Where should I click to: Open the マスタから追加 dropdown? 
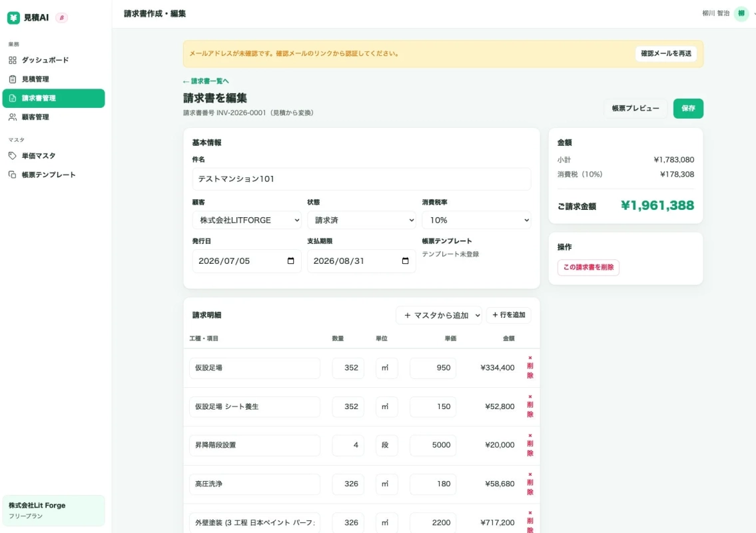click(439, 315)
